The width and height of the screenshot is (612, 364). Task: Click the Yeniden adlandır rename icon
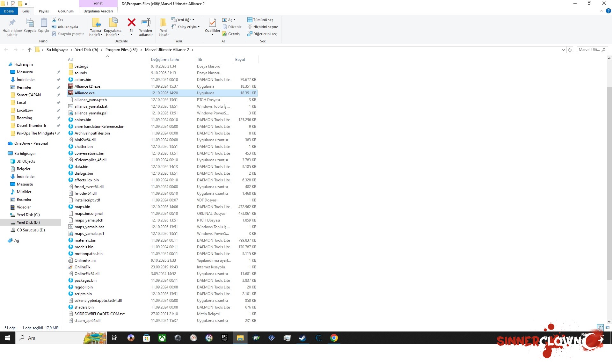tap(146, 23)
